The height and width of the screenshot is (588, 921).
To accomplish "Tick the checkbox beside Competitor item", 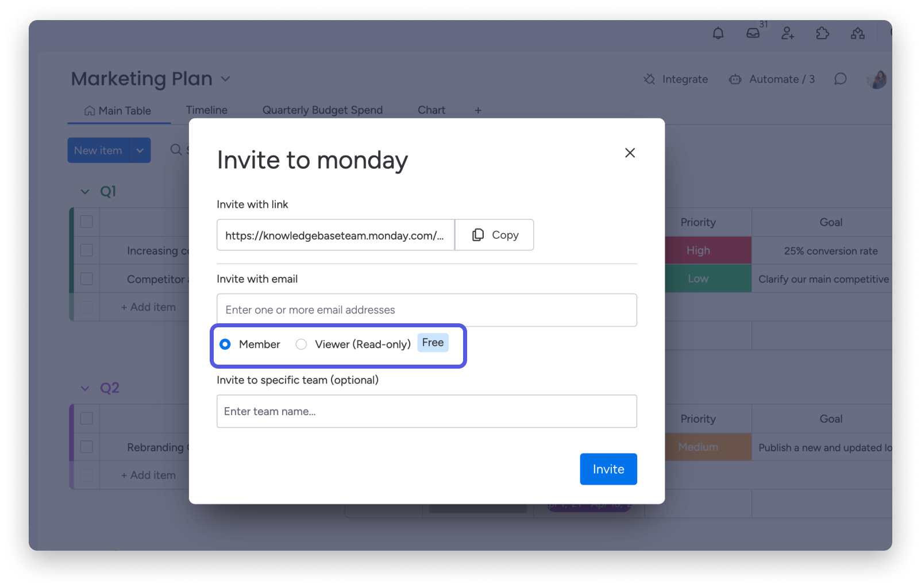I will [86, 278].
